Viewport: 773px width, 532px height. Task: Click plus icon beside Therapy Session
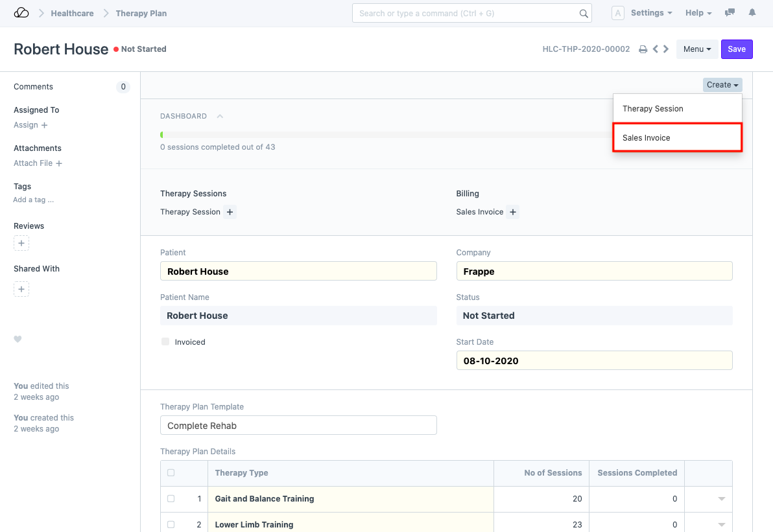pos(230,212)
